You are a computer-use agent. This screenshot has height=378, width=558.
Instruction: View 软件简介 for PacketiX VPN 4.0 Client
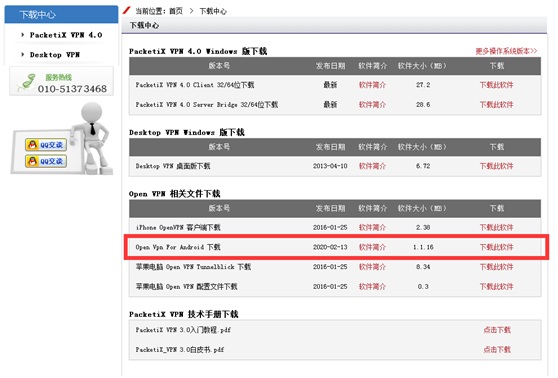click(x=372, y=85)
